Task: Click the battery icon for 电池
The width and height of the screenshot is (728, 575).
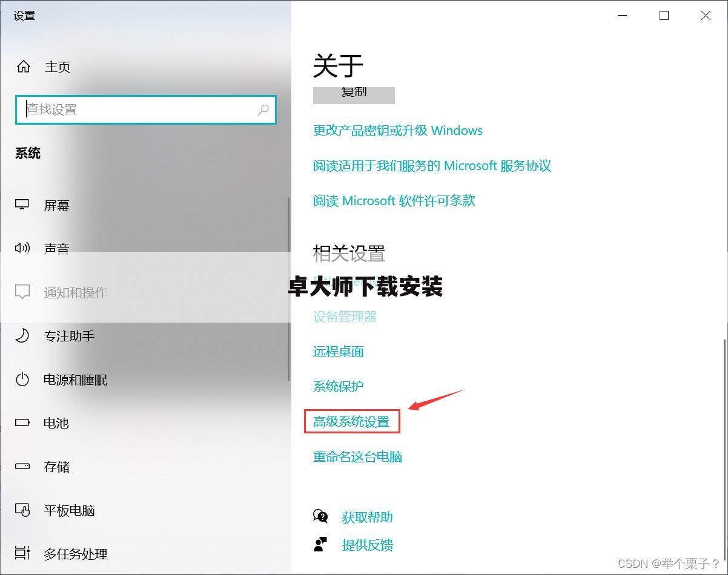Action: point(22,422)
